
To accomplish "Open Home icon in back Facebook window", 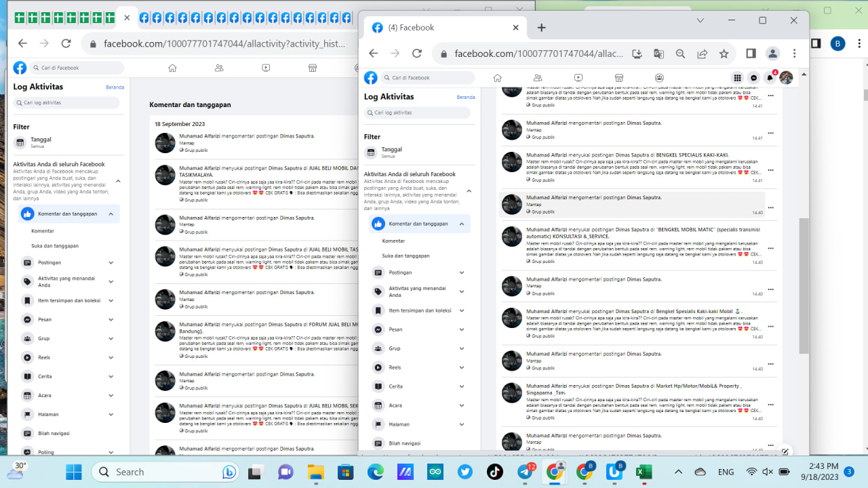I will (172, 68).
